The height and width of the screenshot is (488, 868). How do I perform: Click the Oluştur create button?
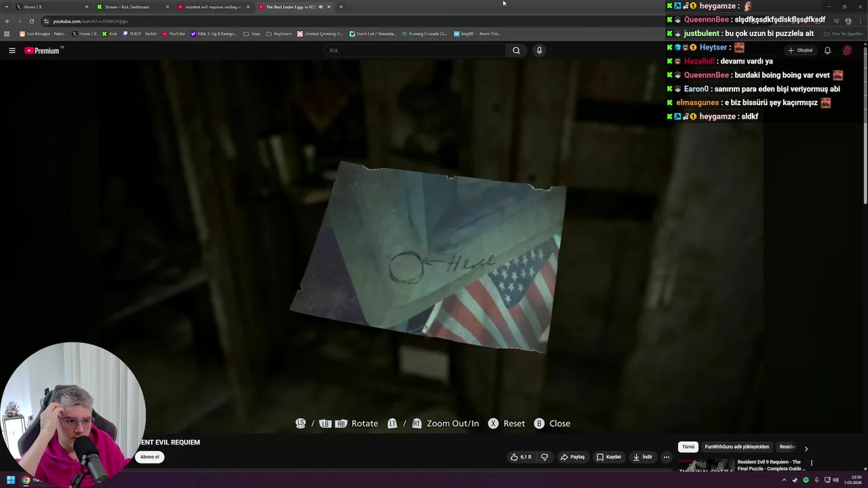tap(800, 50)
